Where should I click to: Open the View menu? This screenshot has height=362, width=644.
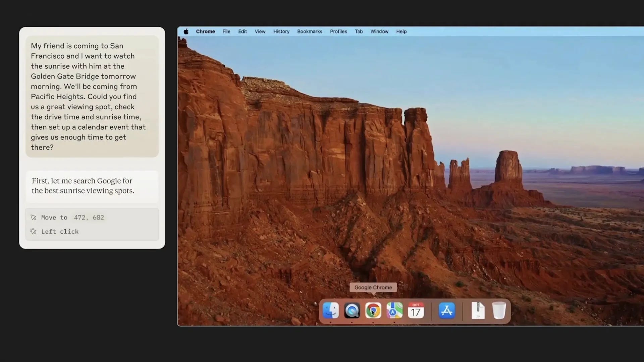click(x=260, y=32)
